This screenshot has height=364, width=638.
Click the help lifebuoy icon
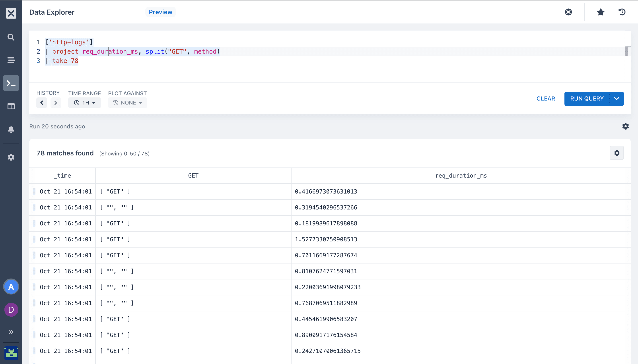tap(568, 12)
